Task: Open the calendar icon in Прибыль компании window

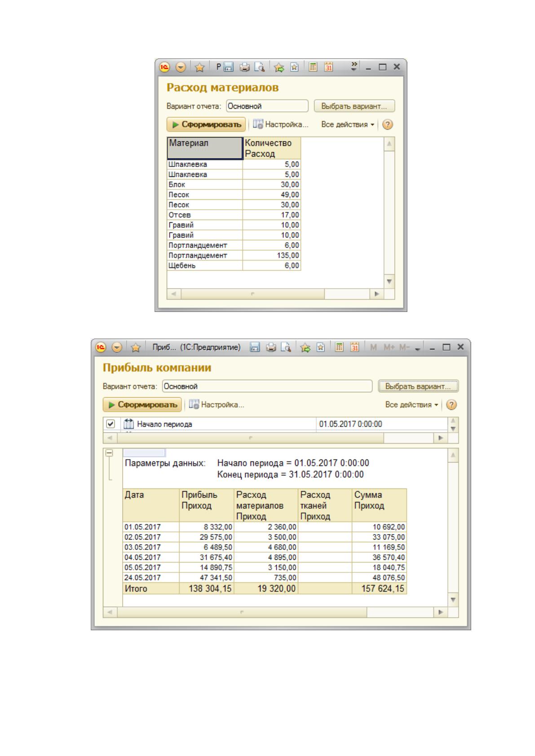Action: tap(355, 347)
